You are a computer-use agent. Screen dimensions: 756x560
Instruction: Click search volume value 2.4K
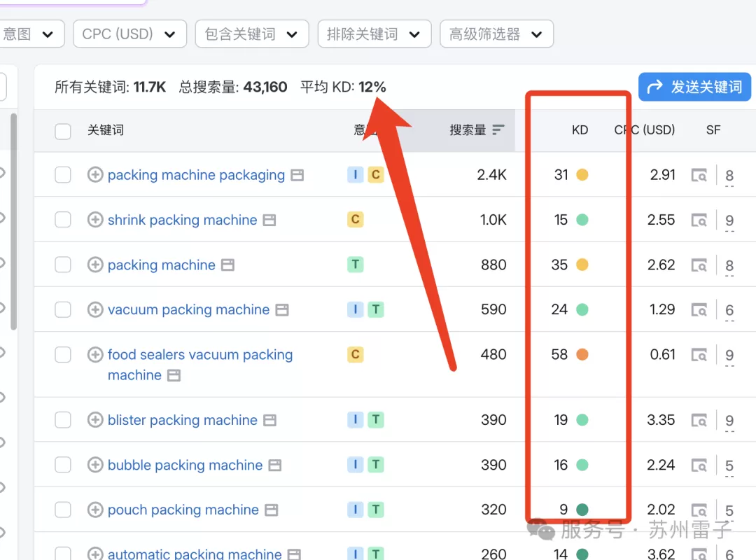tap(491, 174)
